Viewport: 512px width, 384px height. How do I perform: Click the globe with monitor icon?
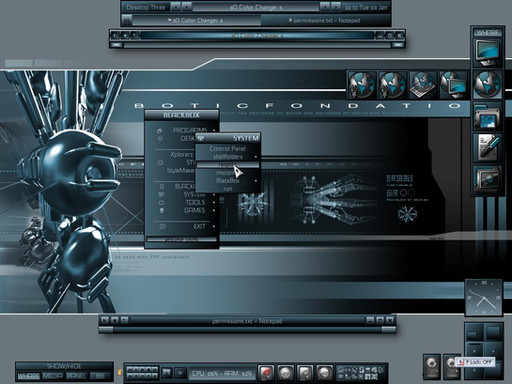click(453, 85)
